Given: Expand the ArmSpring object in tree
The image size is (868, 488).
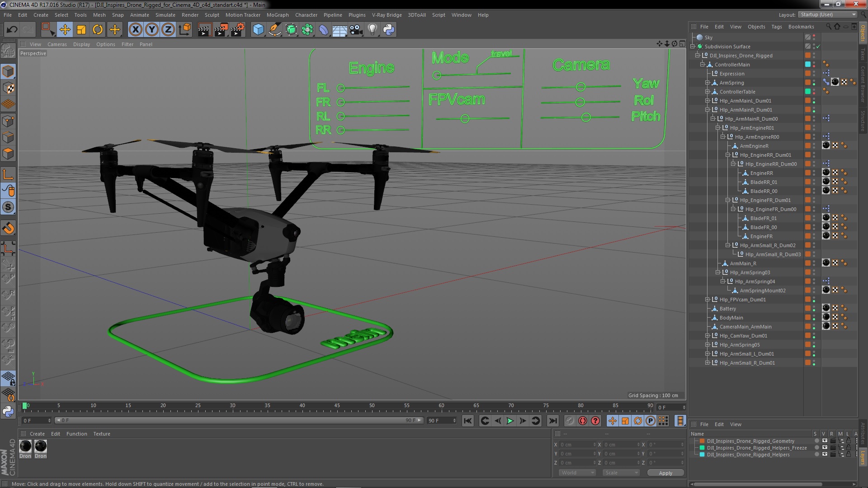Looking at the screenshot, I should tap(708, 83).
